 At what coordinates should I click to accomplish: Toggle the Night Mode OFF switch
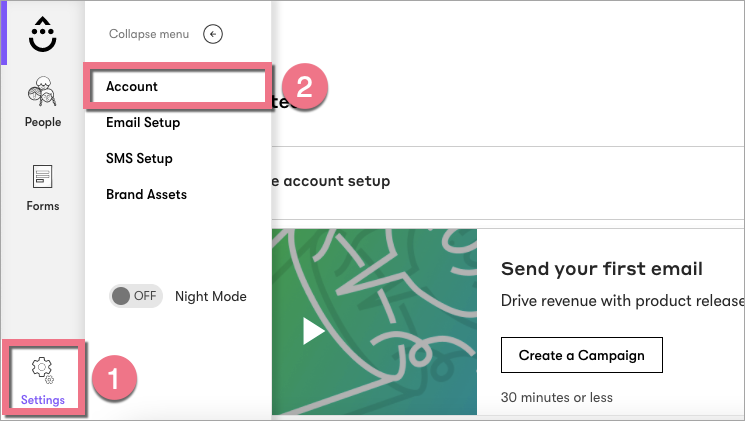point(135,296)
